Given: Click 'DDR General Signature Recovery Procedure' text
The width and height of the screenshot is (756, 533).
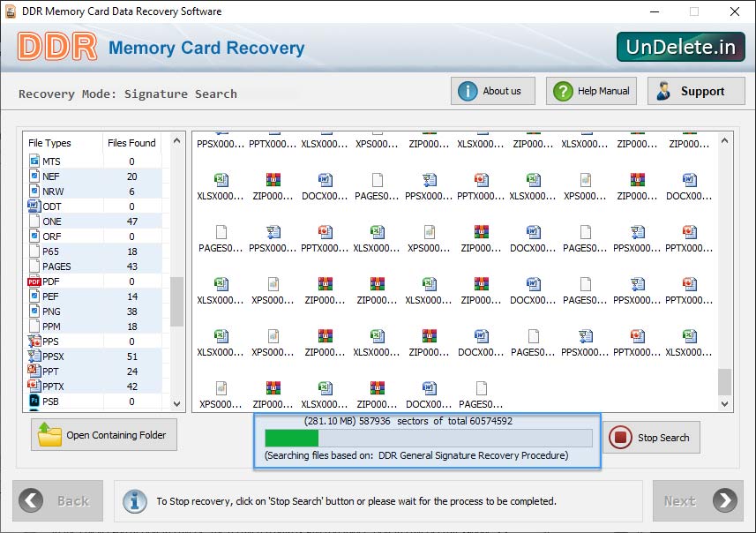Looking at the screenshot, I should click(x=473, y=454).
